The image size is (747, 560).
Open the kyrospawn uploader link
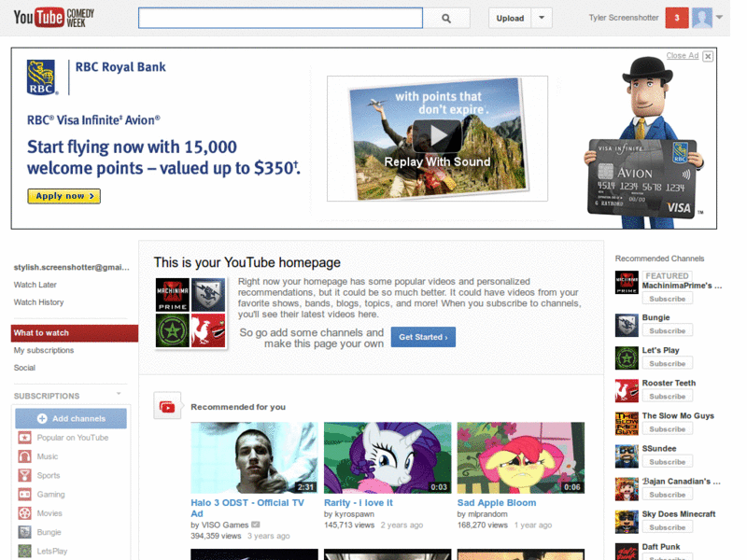pyautogui.click(x=354, y=514)
